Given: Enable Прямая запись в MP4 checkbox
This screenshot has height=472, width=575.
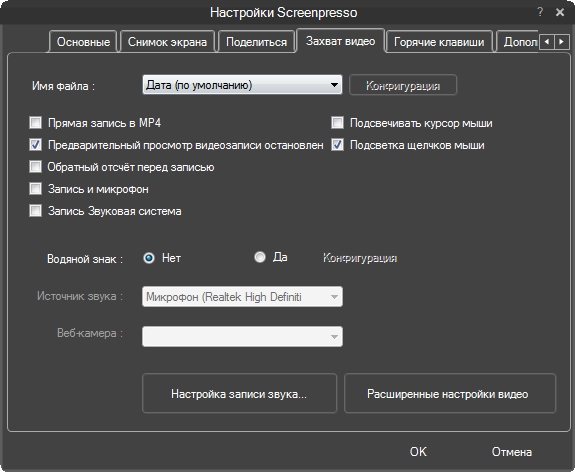Looking at the screenshot, I should (x=36, y=122).
